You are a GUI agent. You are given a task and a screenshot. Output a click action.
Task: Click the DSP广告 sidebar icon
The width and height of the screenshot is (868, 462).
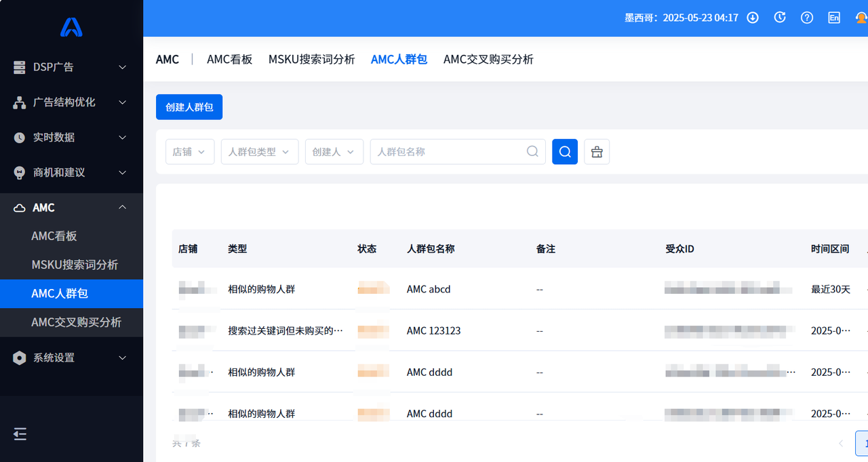point(20,67)
